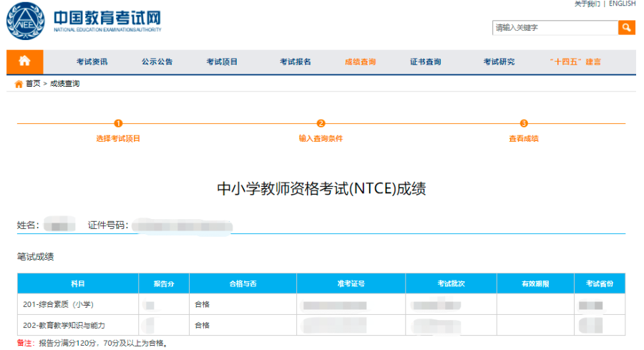
Task: Open the 公示公告 menu
Action: click(157, 62)
